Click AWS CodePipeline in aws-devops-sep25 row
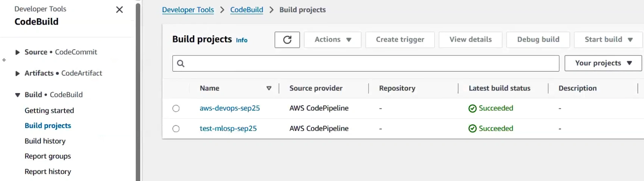 (319, 108)
